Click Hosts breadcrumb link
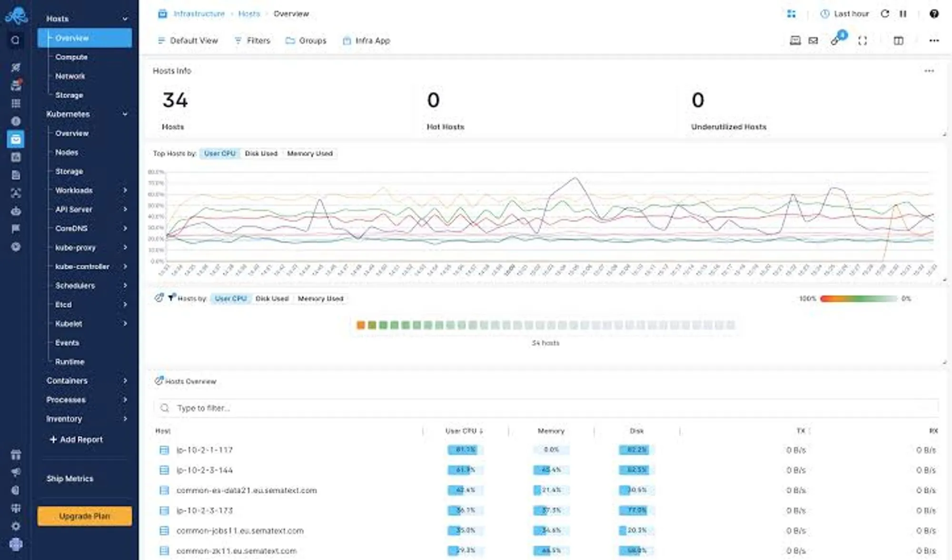This screenshot has width=952, height=560. 249,14
